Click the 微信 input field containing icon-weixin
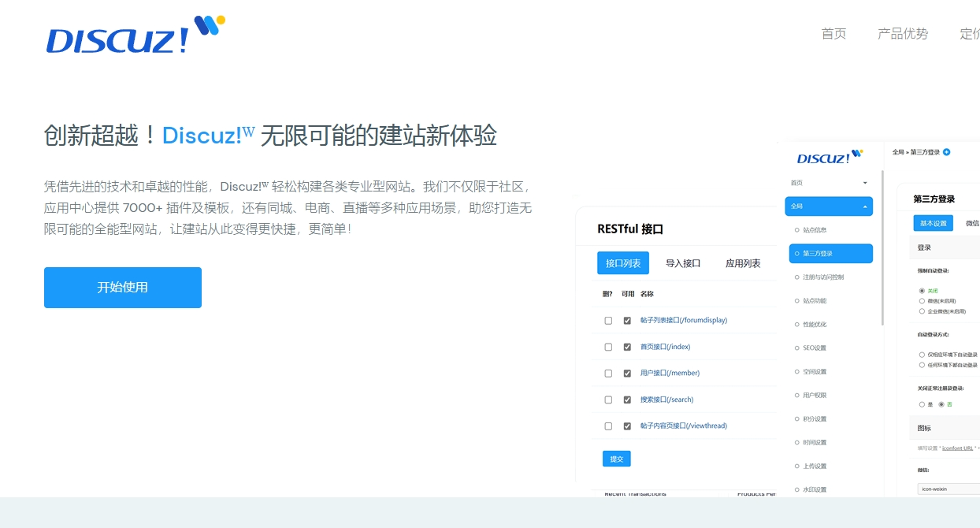The image size is (980, 528). point(948,489)
